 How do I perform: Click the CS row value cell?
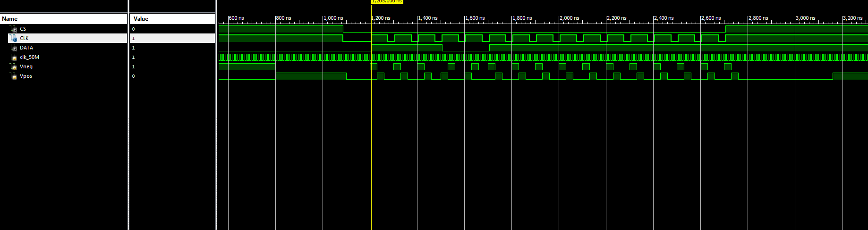(172, 29)
